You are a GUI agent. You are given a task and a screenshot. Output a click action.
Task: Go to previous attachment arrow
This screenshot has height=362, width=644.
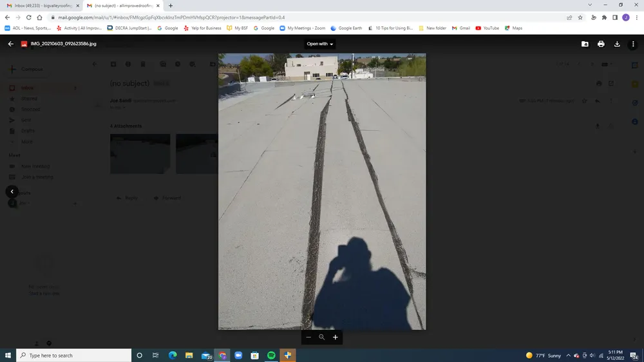pyautogui.click(x=12, y=191)
